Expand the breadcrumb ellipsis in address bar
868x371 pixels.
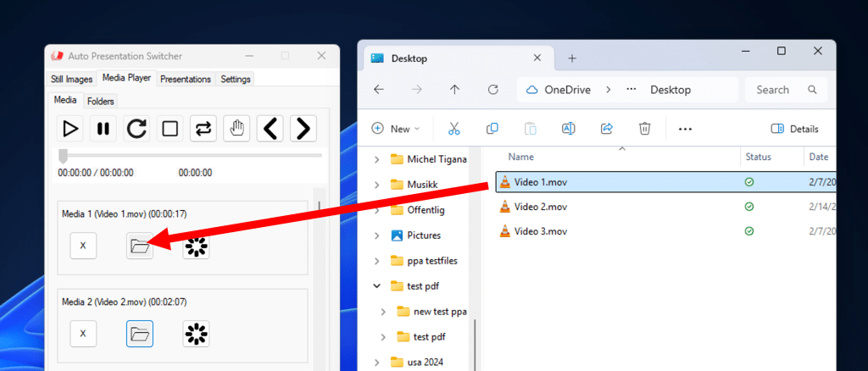(x=630, y=90)
